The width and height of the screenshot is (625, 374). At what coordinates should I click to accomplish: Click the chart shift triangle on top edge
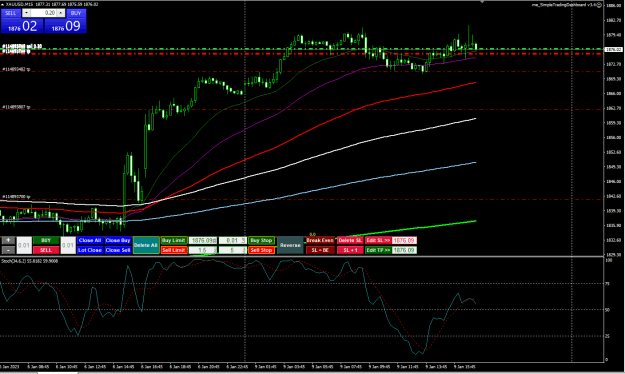(482, 2)
